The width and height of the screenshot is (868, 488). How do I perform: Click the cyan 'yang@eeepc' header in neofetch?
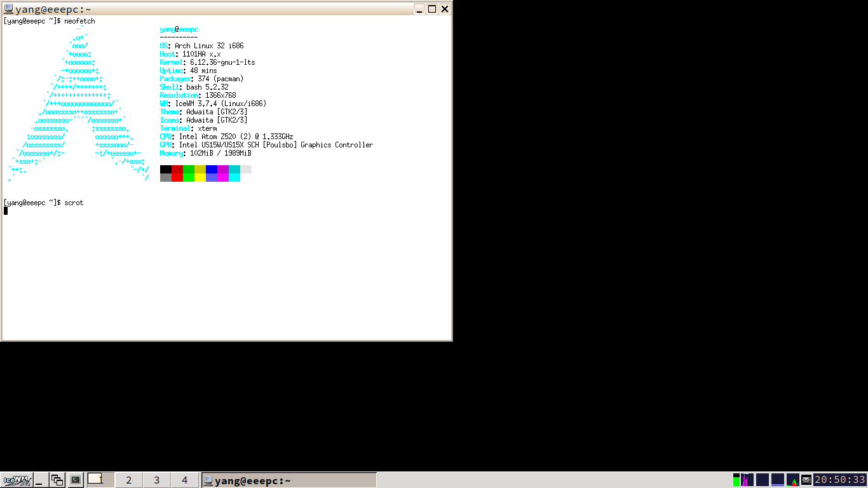[179, 29]
